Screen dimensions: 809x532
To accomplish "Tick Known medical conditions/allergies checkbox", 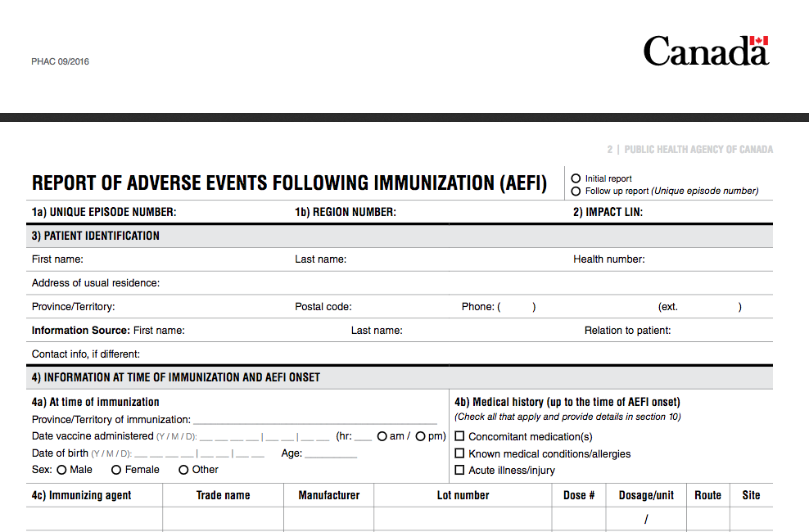I will point(459,453).
